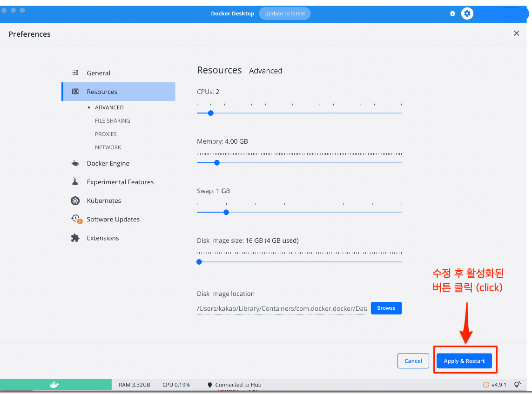Click the Connected to Hub status text
This screenshot has height=394, width=532.
point(238,385)
